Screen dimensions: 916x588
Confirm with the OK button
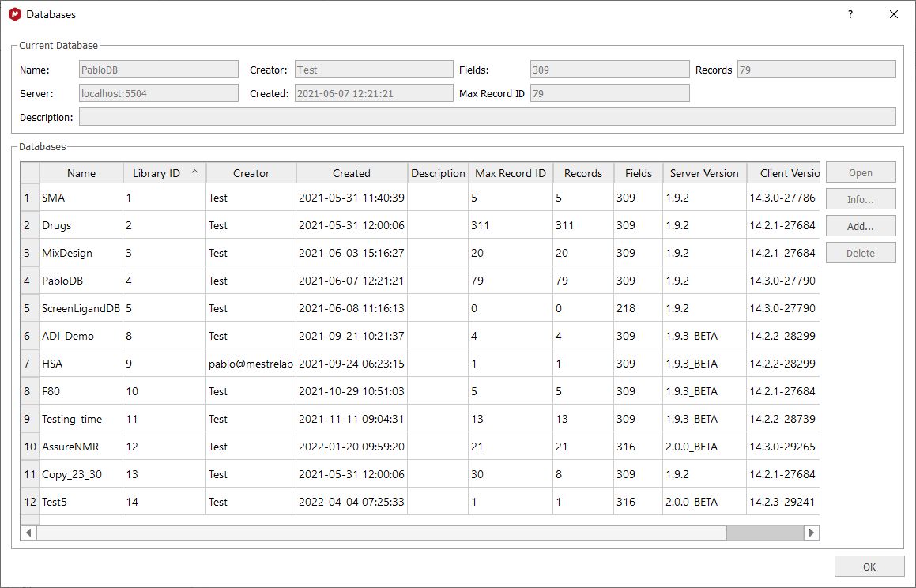coord(869,567)
